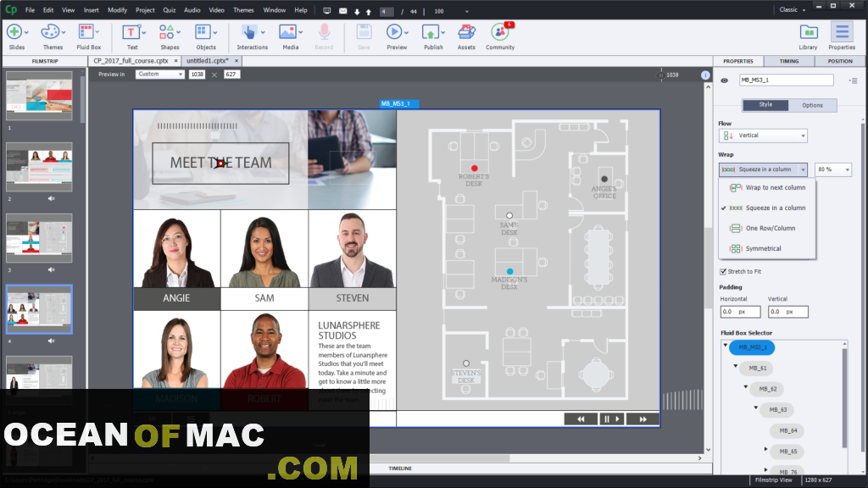Toggle visibility eye for MB_MS3_1
Viewport: 868px width, 488px height.
[x=725, y=80]
